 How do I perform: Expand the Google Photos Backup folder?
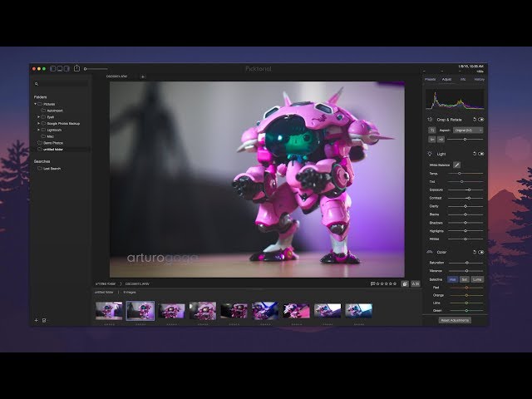tap(38, 123)
